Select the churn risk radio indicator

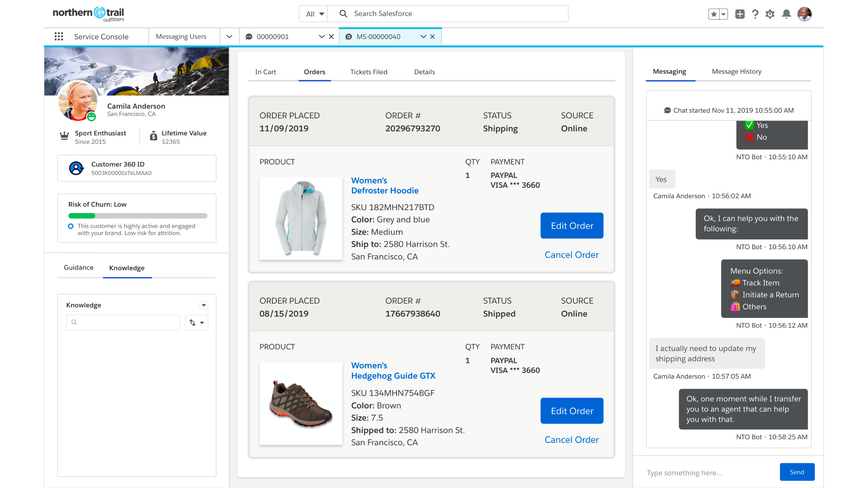click(x=71, y=226)
